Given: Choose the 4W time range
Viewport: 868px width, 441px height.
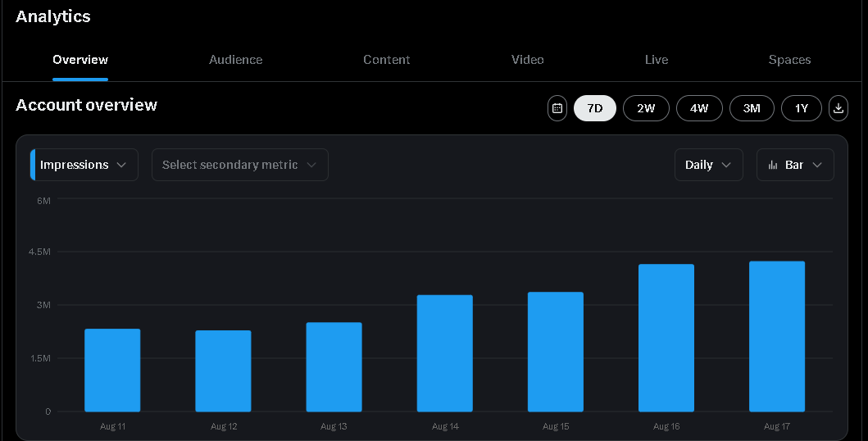Looking at the screenshot, I should tap(699, 108).
